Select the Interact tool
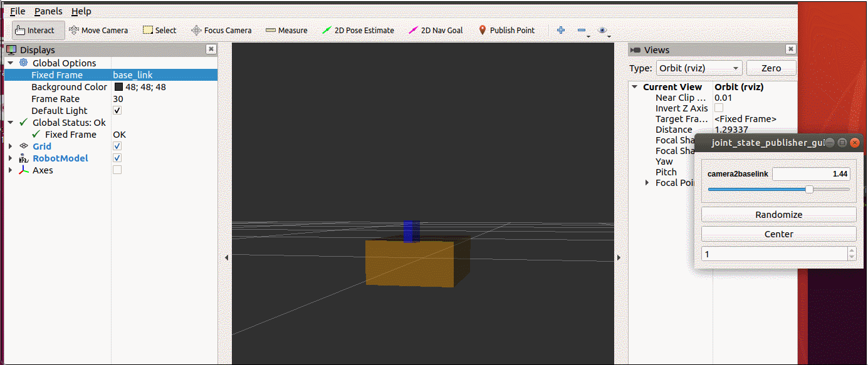 click(x=38, y=30)
